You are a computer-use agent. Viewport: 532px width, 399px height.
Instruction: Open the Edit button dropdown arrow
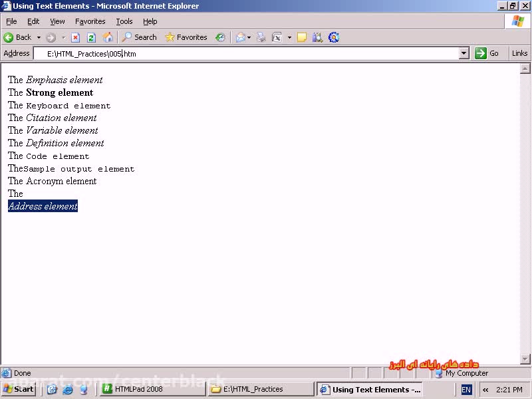(290, 37)
